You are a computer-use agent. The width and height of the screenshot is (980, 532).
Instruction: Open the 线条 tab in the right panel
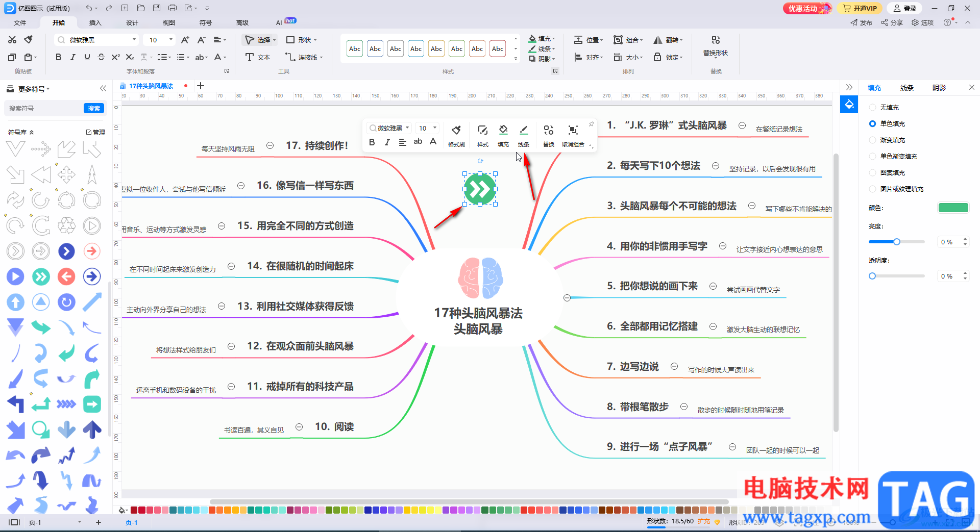(906, 88)
